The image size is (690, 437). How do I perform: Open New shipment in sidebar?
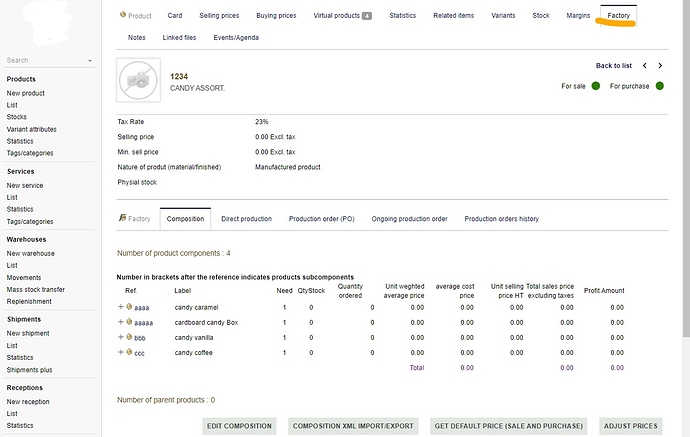point(28,334)
